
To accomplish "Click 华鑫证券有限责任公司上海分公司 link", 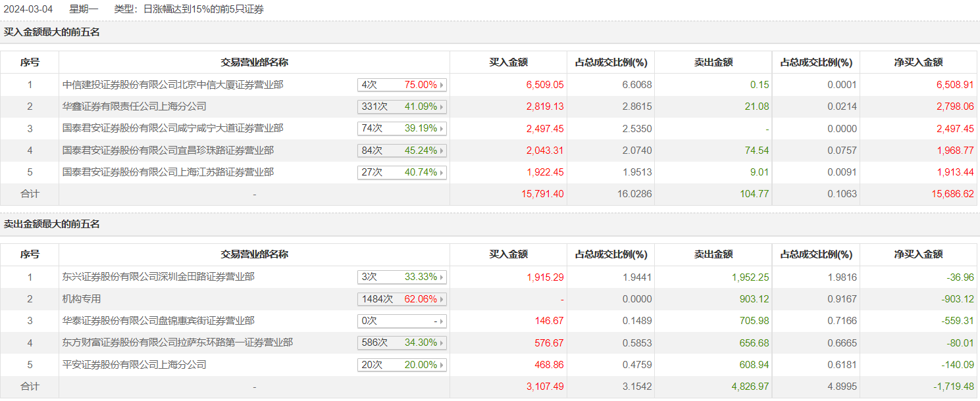I will point(134,106).
